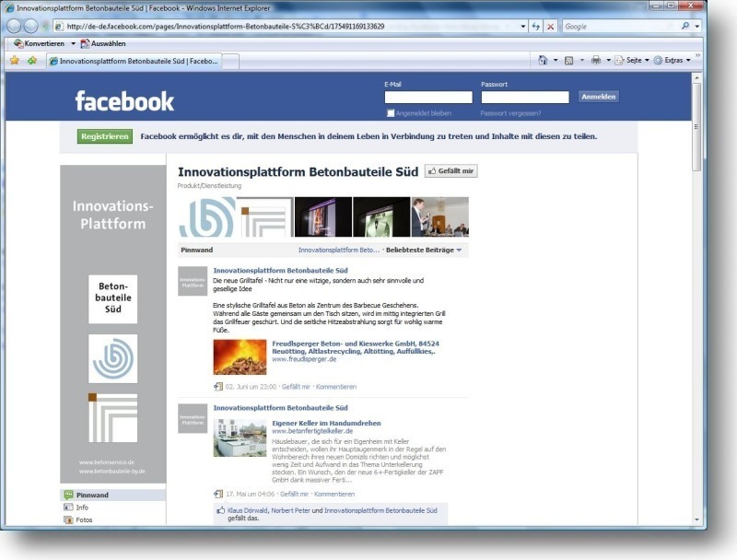Image resolution: width=737 pixels, height=560 pixels.
Task: Click the Norbert Peter profile link
Action: (x=290, y=510)
